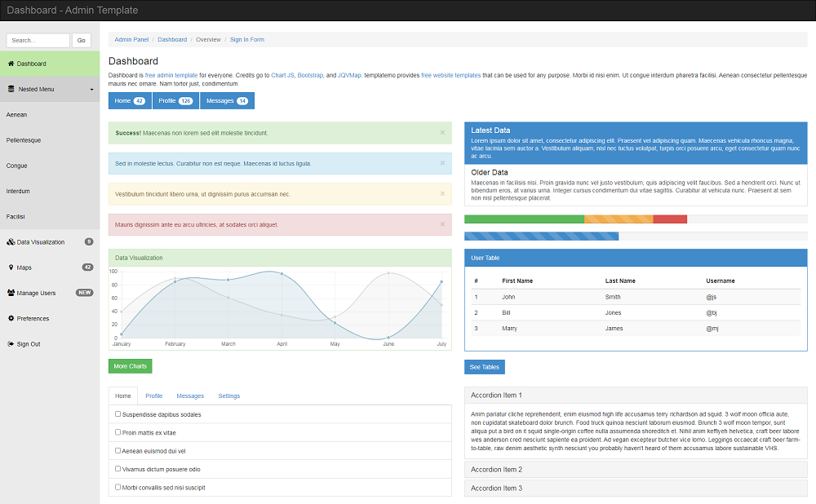Viewport: 816px width, 504px height.
Task: Select the Latest Data list item
Action: click(636, 143)
